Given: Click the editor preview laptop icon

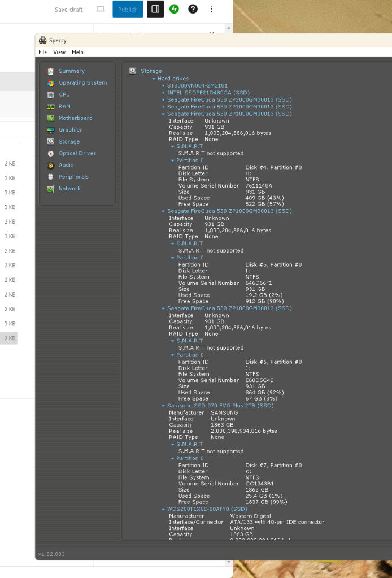Looking at the screenshot, I should [x=101, y=9].
